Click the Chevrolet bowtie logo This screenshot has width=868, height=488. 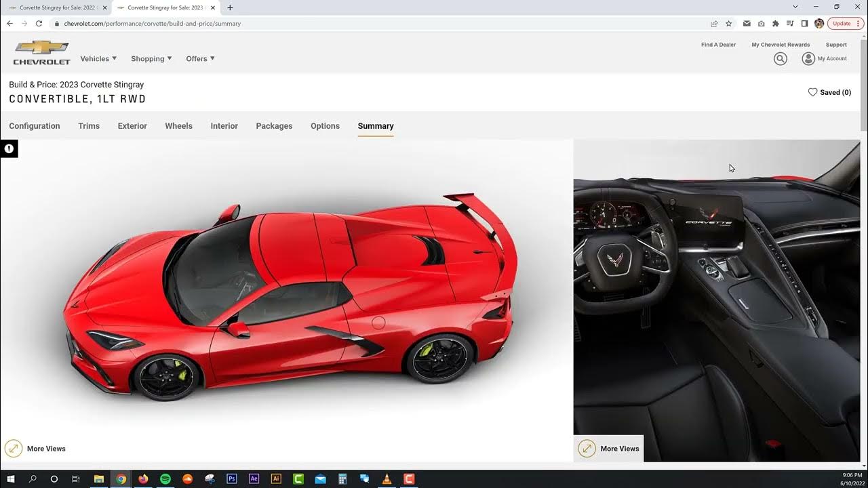click(41, 52)
